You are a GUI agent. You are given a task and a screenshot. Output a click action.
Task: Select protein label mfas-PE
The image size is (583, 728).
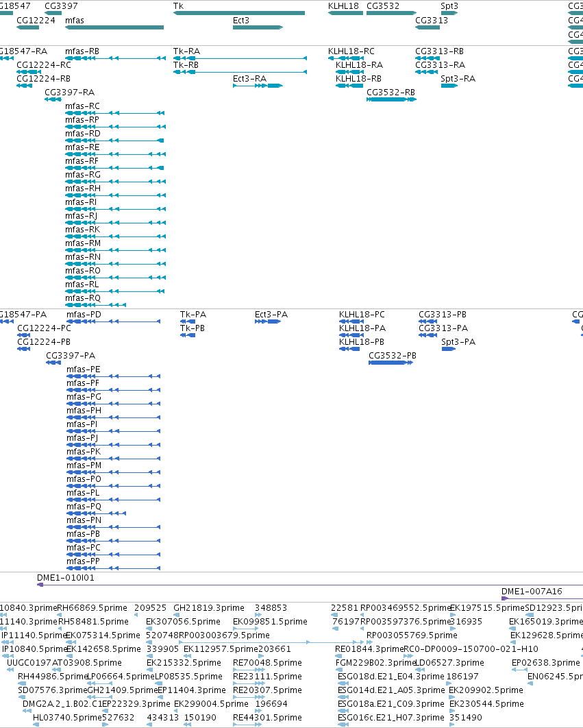click(x=83, y=369)
